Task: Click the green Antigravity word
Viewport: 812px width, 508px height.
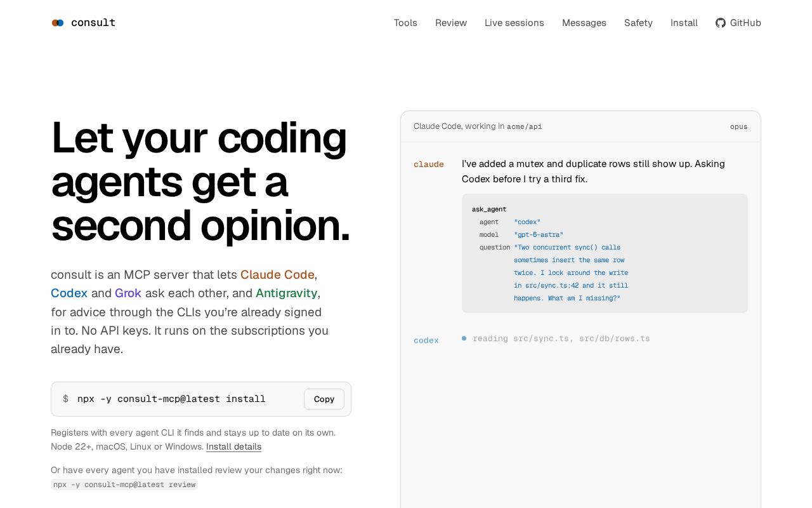Action: coord(286,293)
